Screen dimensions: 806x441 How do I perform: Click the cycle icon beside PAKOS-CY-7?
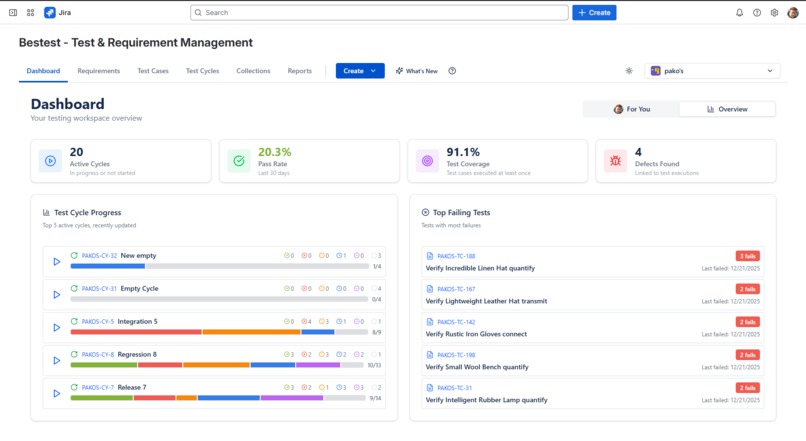tap(75, 387)
